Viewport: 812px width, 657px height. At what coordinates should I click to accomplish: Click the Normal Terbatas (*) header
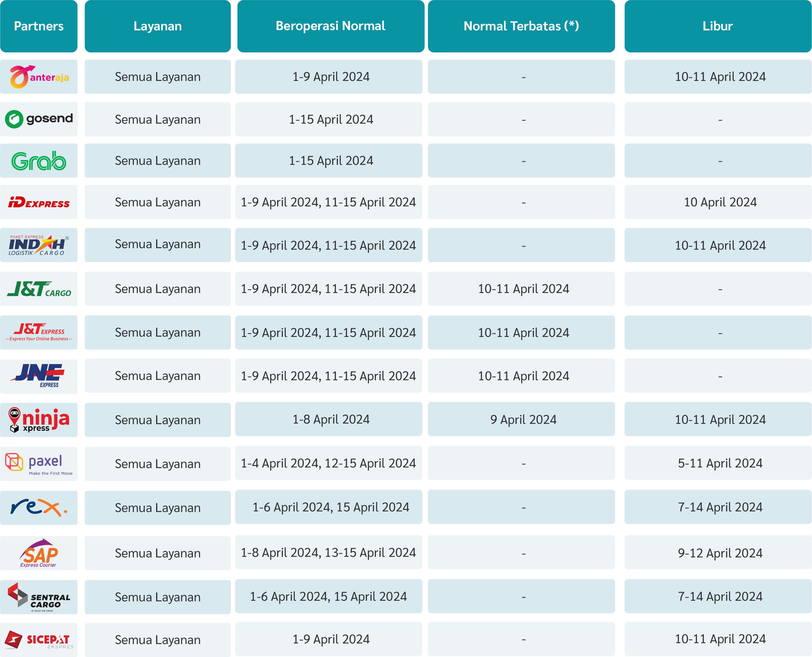click(x=521, y=26)
